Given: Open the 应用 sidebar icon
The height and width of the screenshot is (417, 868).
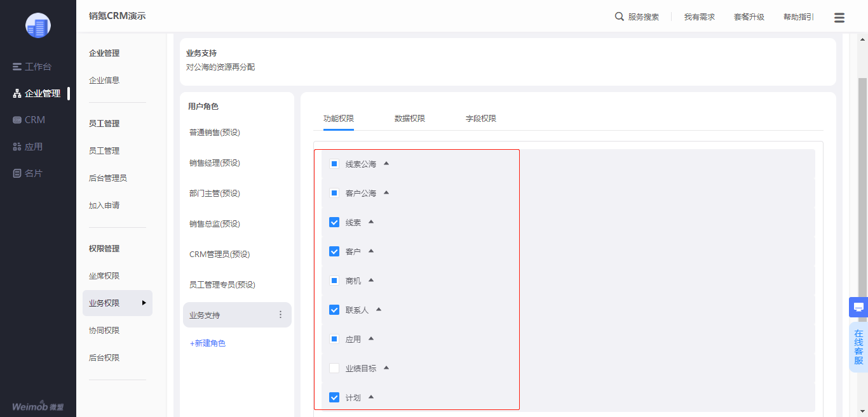Looking at the screenshot, I should [17, 147].
